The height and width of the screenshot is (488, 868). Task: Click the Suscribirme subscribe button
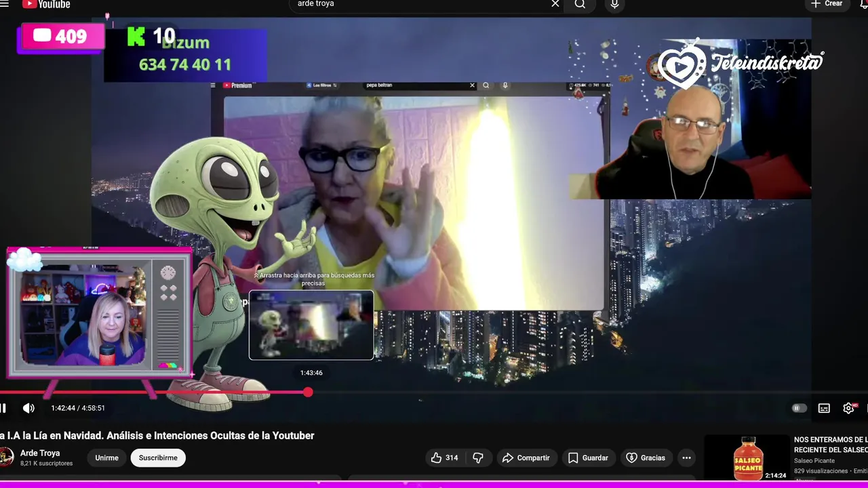(158, 457)
